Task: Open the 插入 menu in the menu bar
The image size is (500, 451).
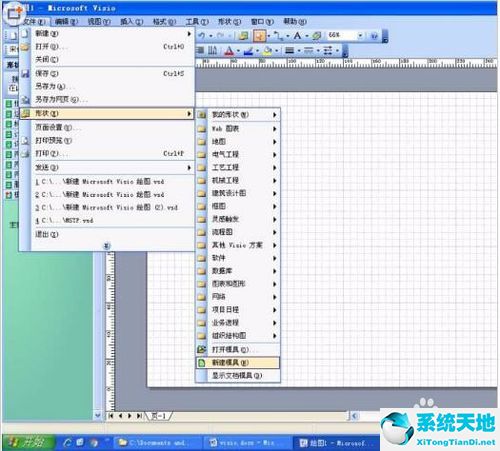Action: click(x=132, y=22)
